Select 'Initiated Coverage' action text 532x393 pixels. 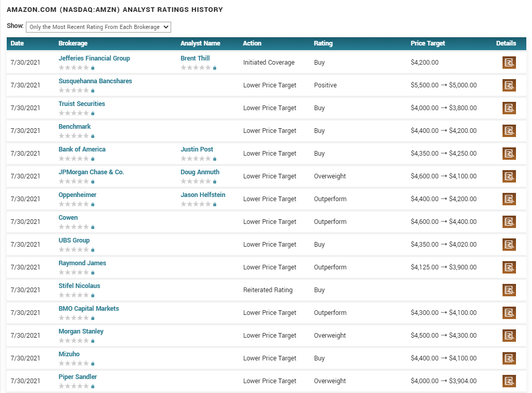click(x=269, y=63)
